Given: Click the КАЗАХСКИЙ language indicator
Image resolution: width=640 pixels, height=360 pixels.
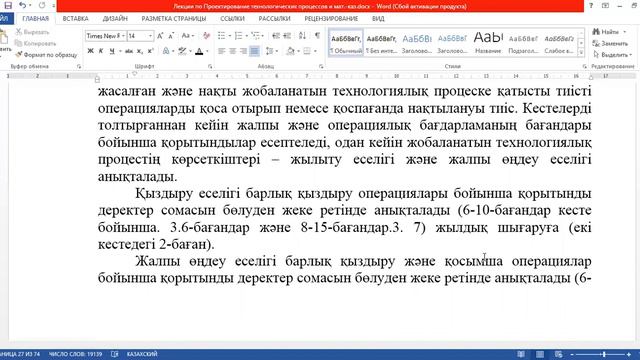Looking at the screenshot, I should point(142,354).
